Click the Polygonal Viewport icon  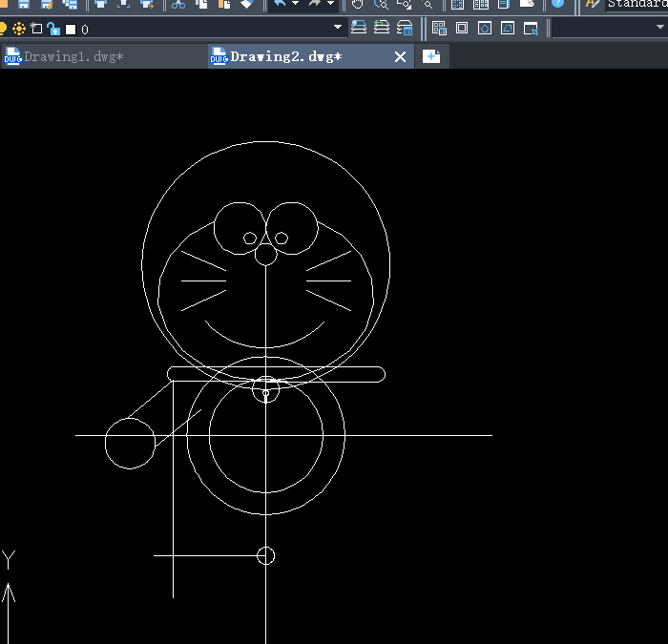click(x=485, y=28)
